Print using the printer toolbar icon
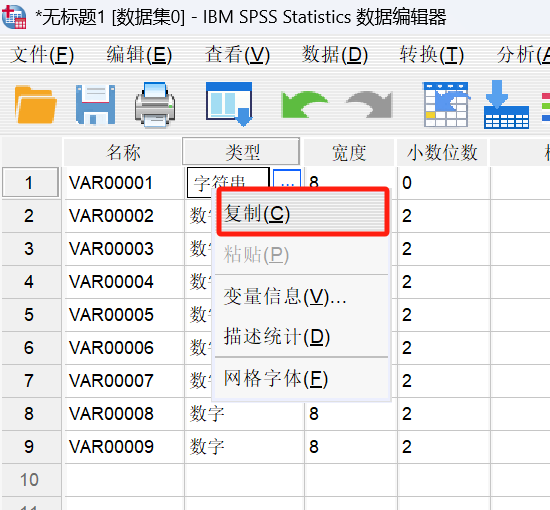 [x=155, y=105]
